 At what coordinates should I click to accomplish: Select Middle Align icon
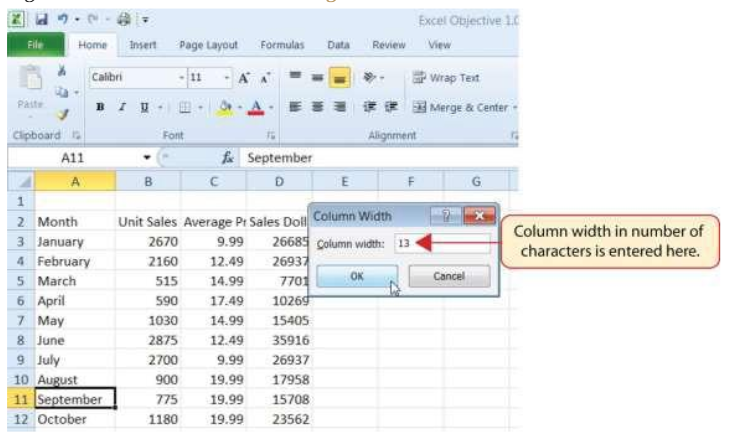coord(317,77)
